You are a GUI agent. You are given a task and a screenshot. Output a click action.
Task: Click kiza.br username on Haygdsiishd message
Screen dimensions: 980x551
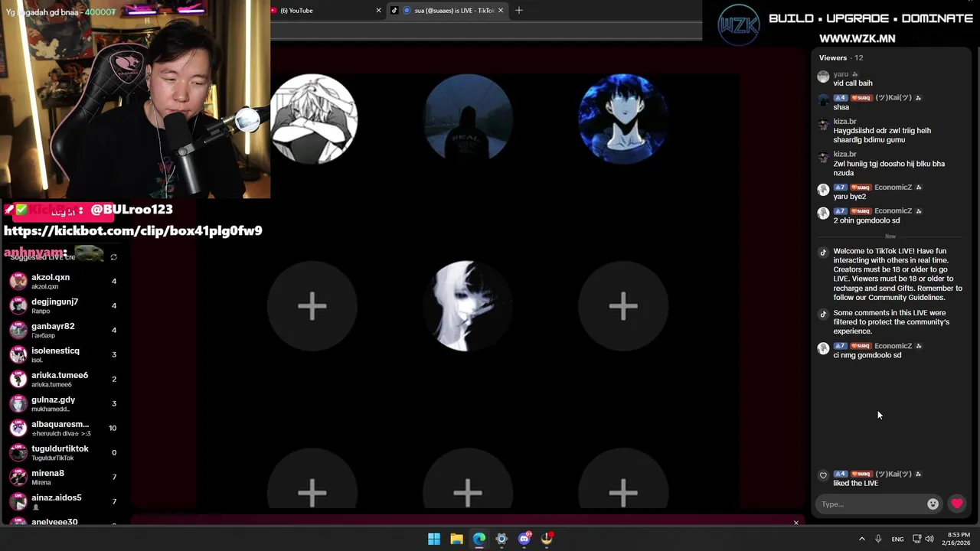[844, 122]
